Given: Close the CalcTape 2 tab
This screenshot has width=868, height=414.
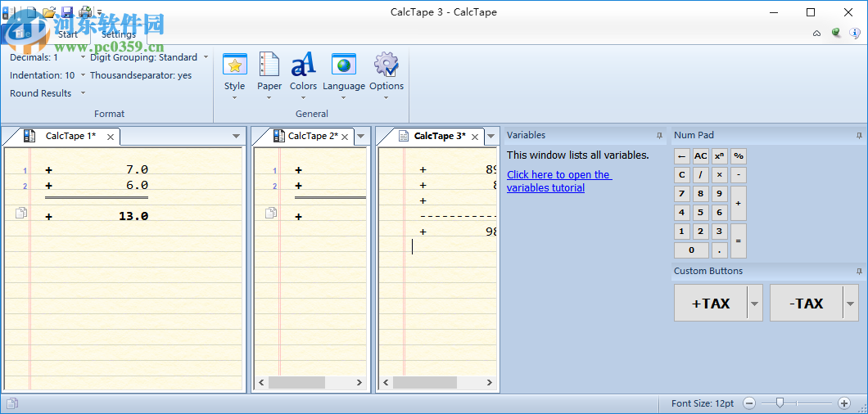Looking at the screenshot, I should click(345, 137).
